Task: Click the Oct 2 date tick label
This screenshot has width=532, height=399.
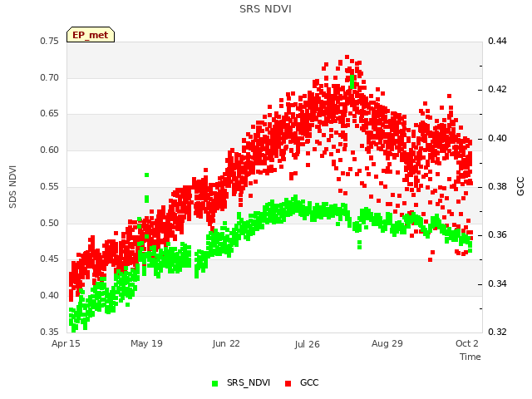Action: click(x=467, y=343)
